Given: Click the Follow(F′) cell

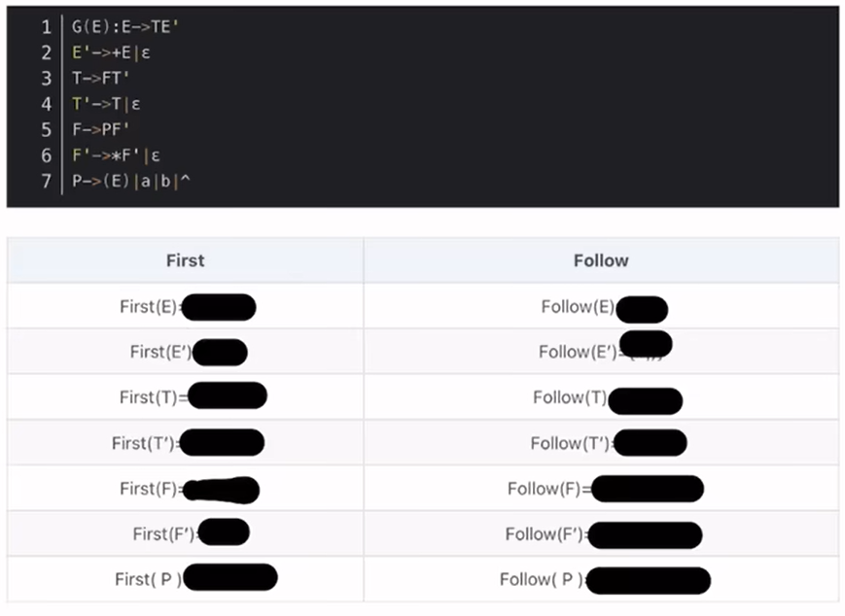Looking at the screenshot, I should [601, 533].
